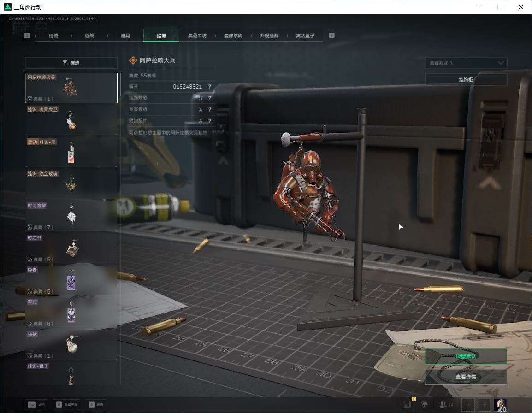Image resolution: width=532 pixels, height=413 pixels.
Task: Select the 挂饰 tab
Action: pyautogui.click(x=161, y=35)
